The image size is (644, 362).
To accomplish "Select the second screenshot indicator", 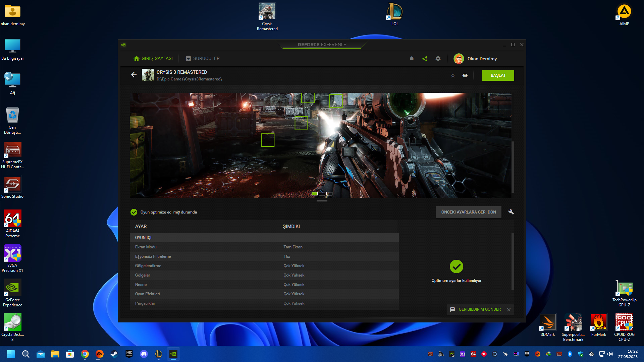I will pos(322,194).
